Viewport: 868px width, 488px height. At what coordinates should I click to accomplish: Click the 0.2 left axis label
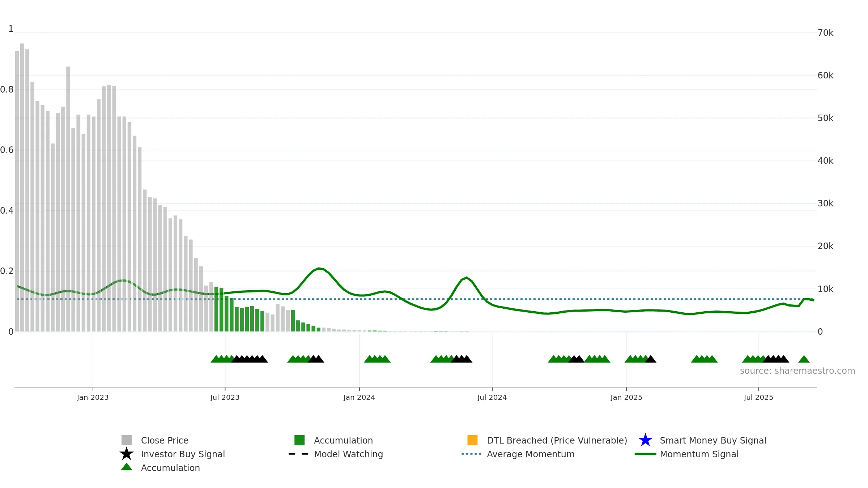(7, 271)
